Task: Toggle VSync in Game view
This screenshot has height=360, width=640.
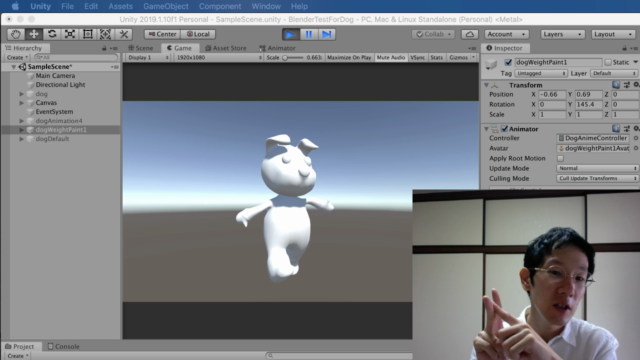Action: tap(418, 58)
